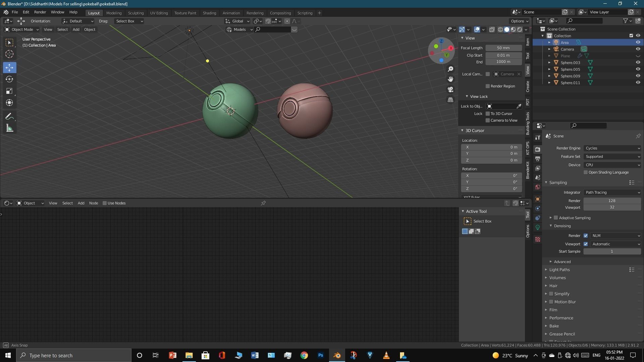Open Blender from the Windows taskbar

pos(337,355)
